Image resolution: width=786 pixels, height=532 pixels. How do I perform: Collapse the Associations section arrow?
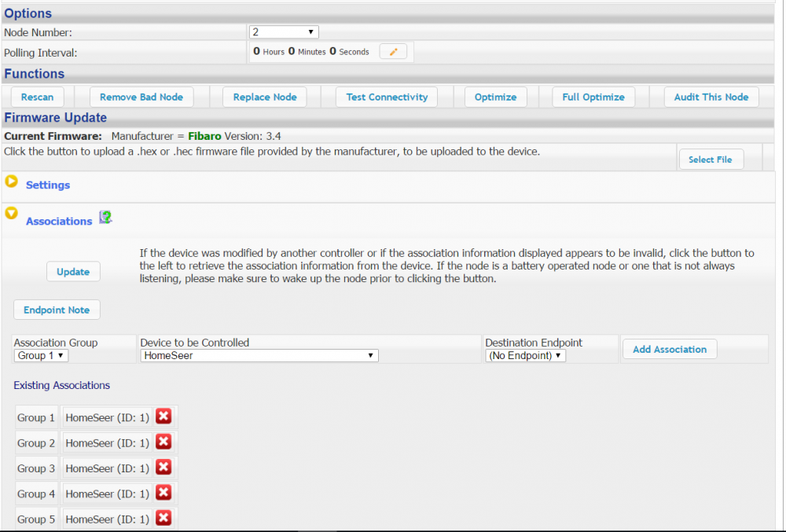click(x=12, y=213)
